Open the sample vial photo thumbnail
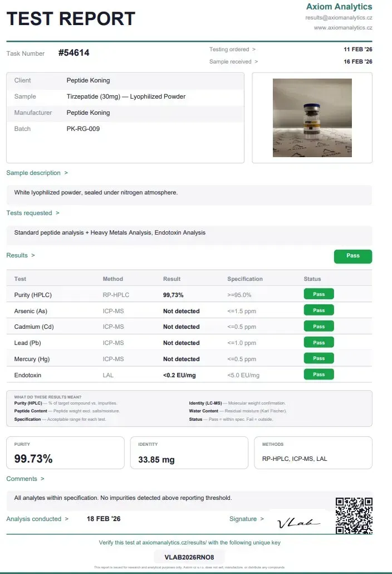 coord(312,118)
